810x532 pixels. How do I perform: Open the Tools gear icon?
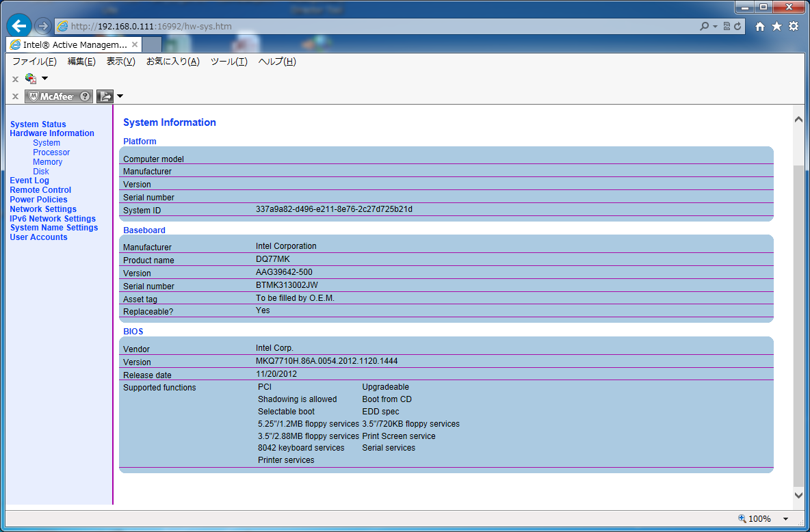[794, 27]
